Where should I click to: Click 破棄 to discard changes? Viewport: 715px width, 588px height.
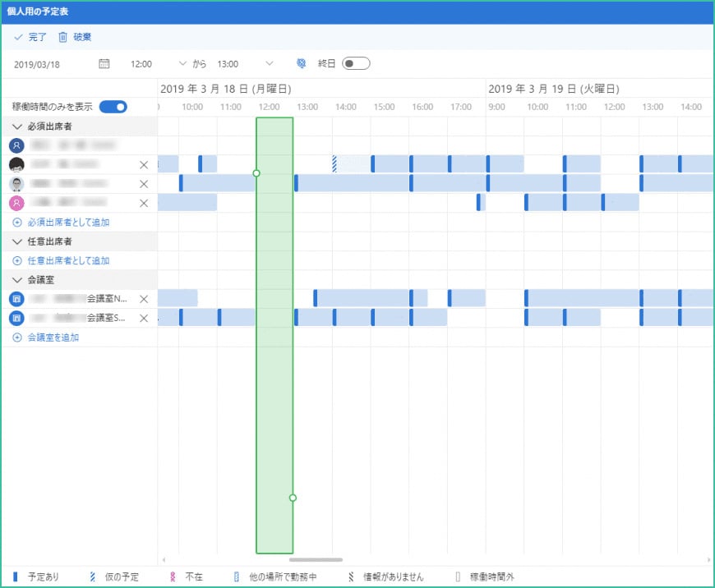(x=75, y=37)
